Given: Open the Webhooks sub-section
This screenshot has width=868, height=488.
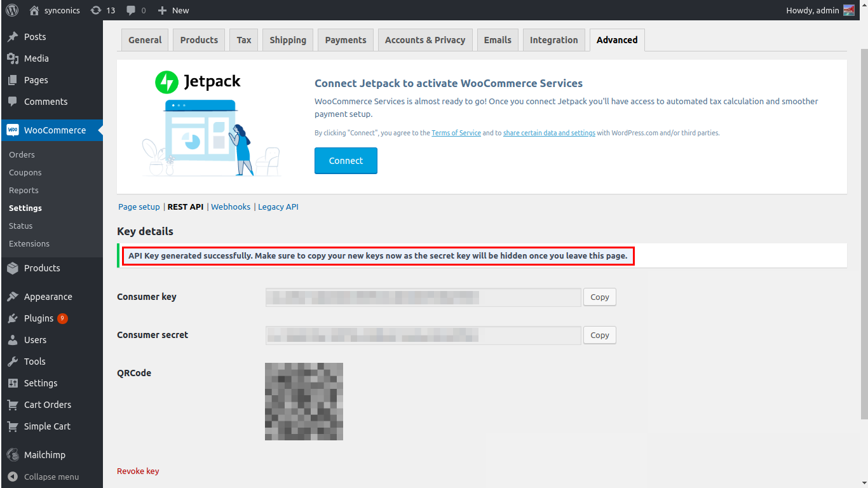Looking at the screenshot, I should point(231,207).
